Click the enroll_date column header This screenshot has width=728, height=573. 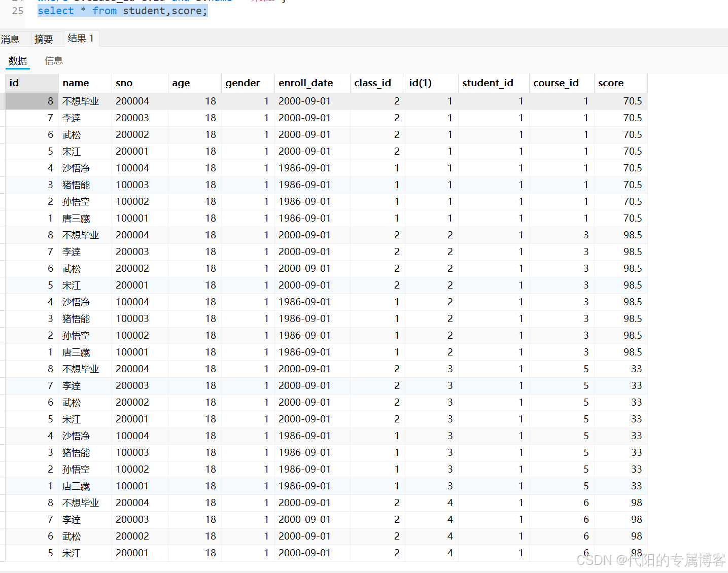click(x=312, y=83)
